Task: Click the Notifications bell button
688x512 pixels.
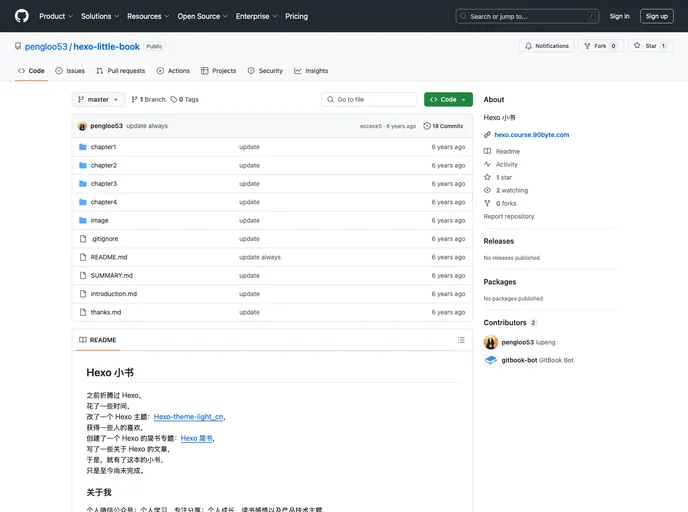Action: point(547,46)
